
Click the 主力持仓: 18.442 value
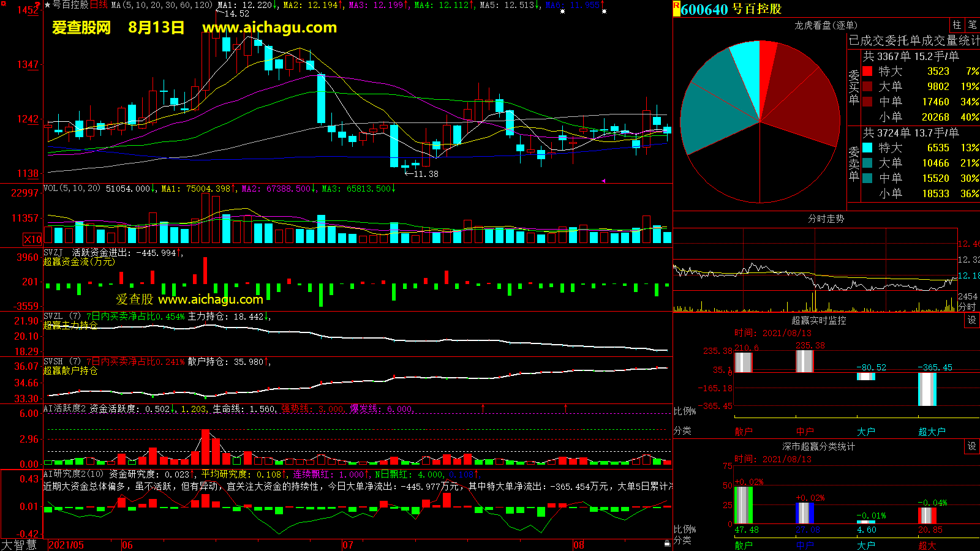[x=226, y=317]
